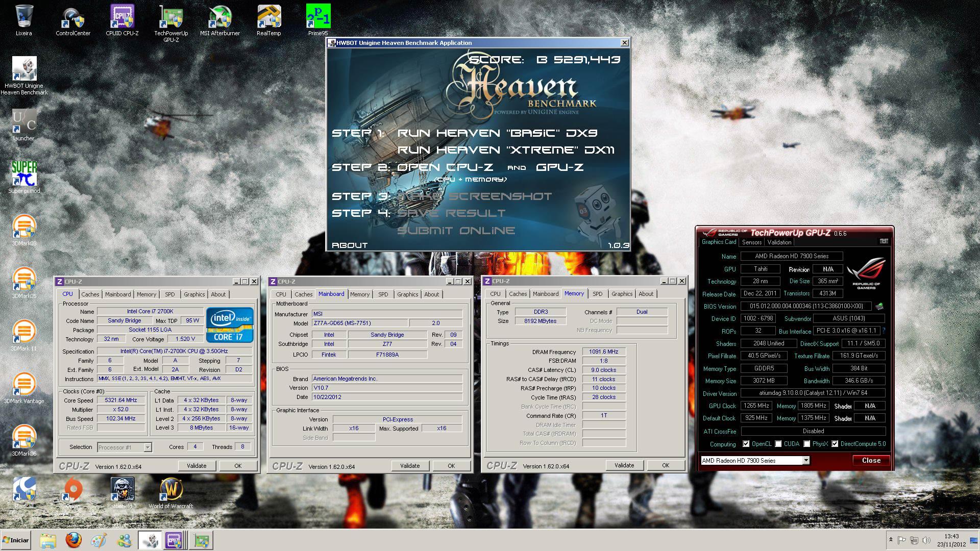Launch the Origin desktop shortcut

73,493
